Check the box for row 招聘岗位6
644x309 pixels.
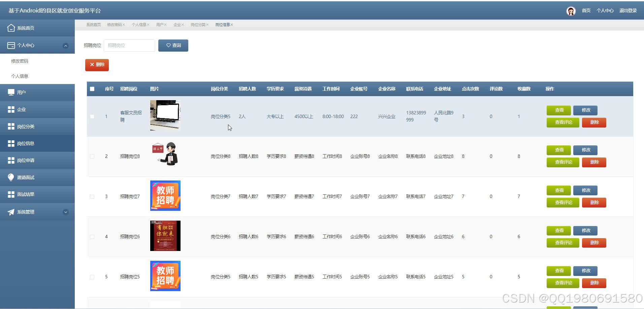point(92,236)
